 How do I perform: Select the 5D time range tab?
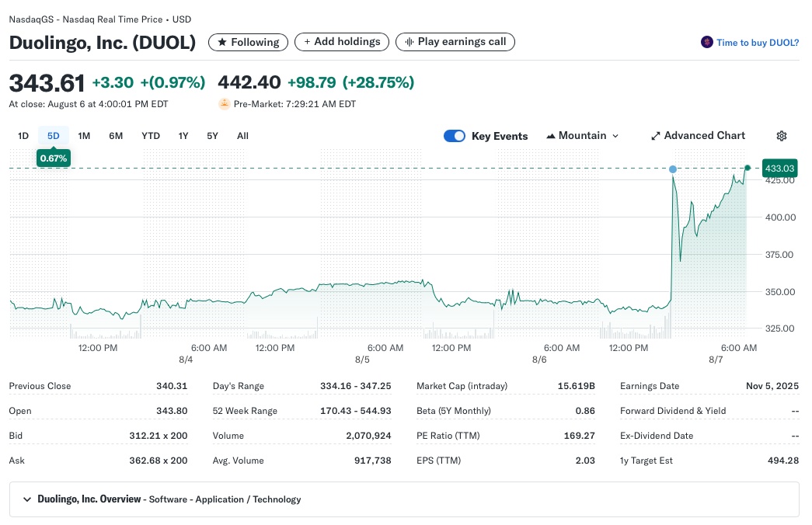point(54,136)
